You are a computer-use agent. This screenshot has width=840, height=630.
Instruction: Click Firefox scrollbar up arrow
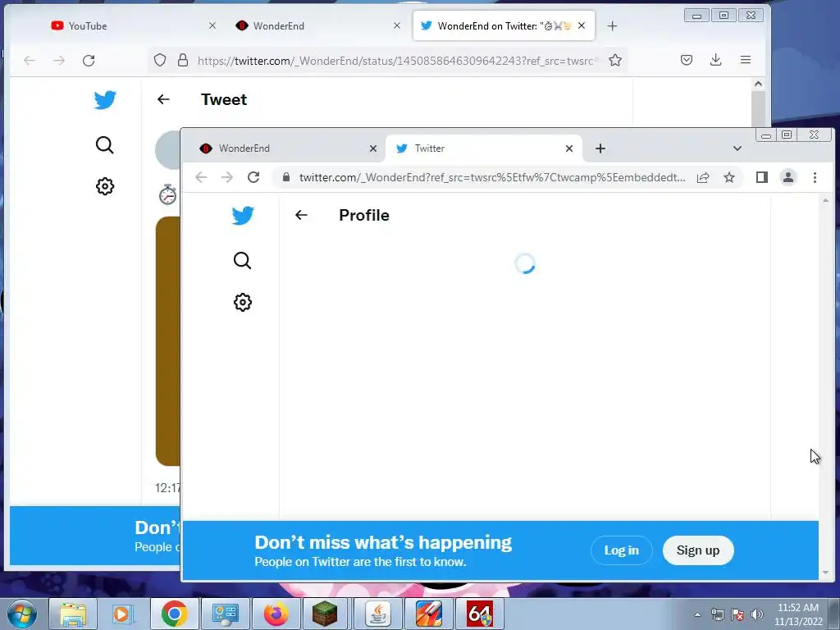coord(758,84)
